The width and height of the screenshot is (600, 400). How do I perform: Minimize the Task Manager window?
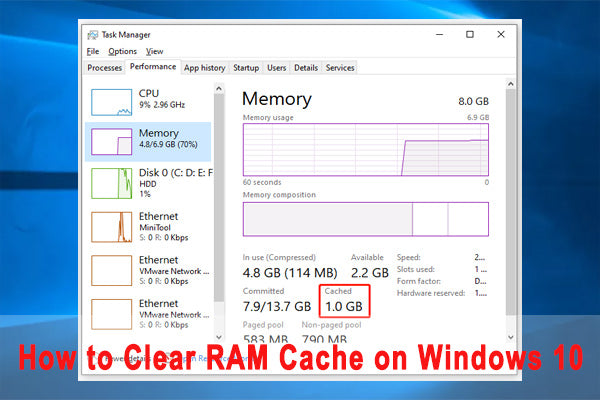(441, 33)
